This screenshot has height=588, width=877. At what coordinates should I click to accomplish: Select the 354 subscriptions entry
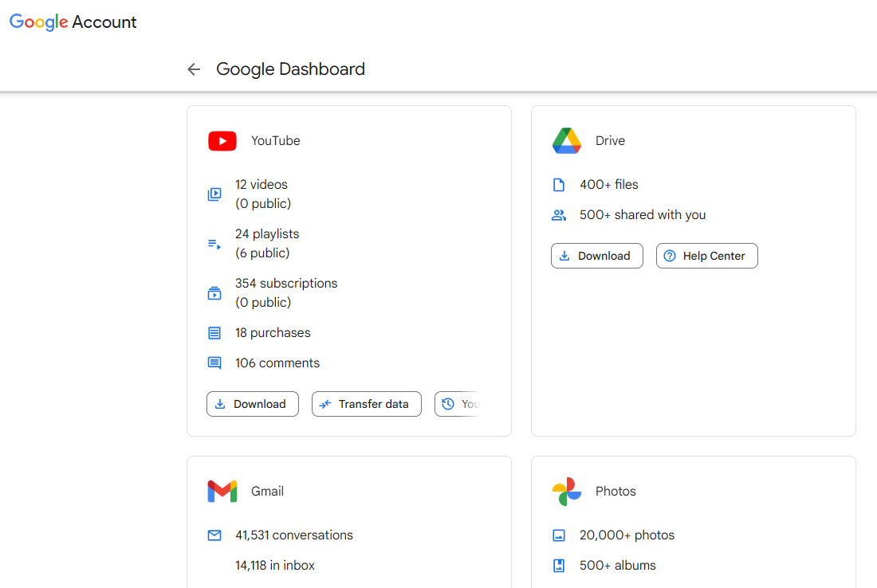coord(286,284)
